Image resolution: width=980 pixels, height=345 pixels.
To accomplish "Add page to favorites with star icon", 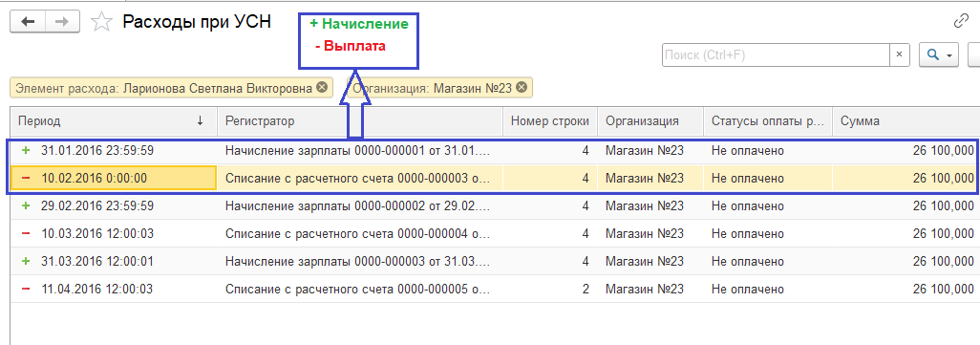I will [x=100, y=23].
